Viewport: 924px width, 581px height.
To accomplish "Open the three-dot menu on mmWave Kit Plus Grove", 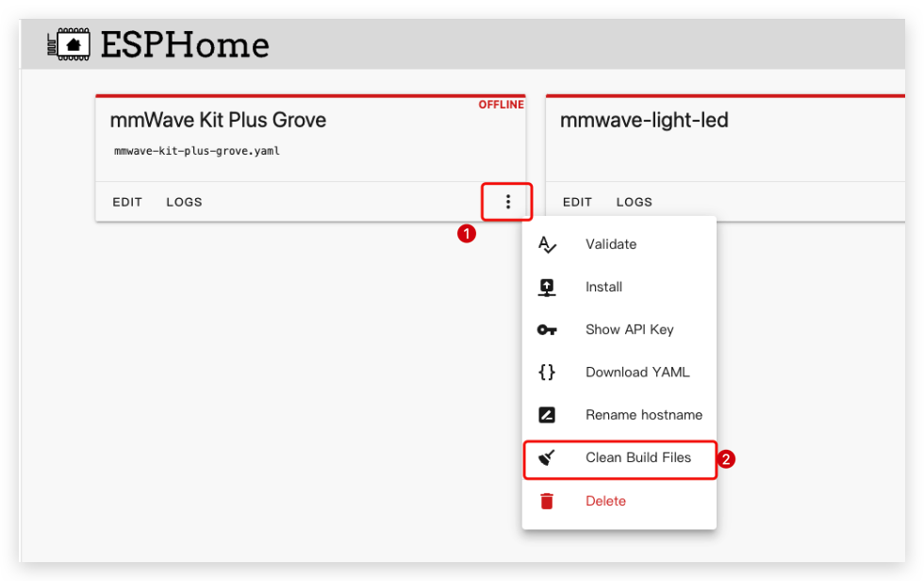I will 507,202.
